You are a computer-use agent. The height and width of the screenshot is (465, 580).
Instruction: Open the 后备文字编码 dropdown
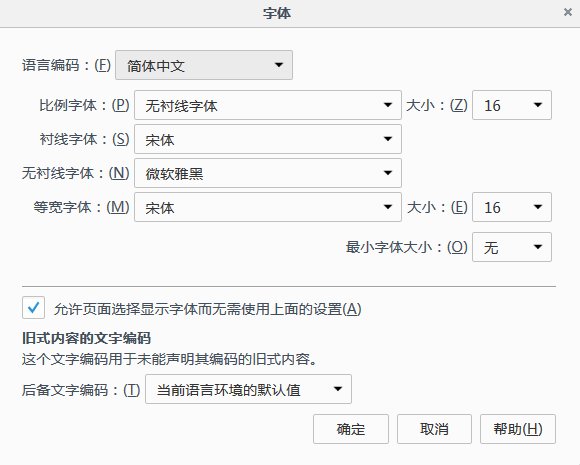click(248, 389)
